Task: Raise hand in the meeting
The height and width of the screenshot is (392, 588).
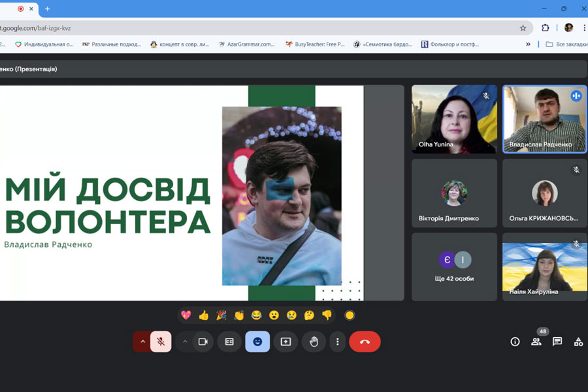Action: point(314,342)
